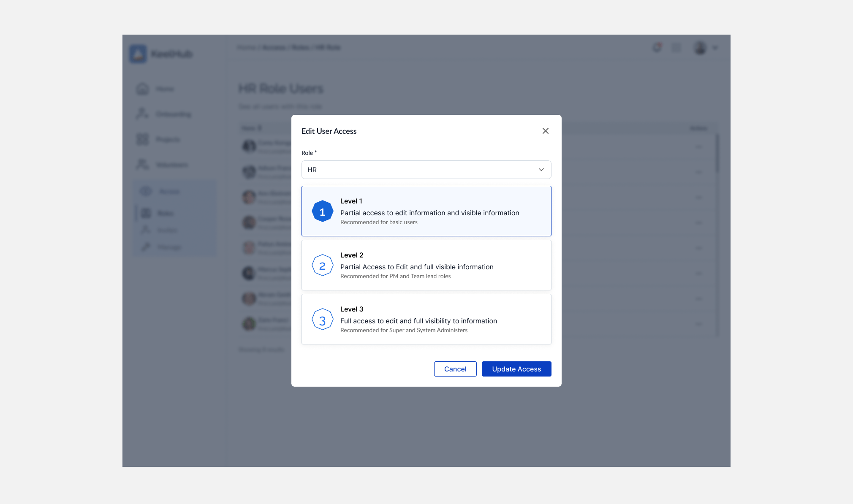
Task: Click the Level 2 heptagon badge icon
Action: (322, 266)
